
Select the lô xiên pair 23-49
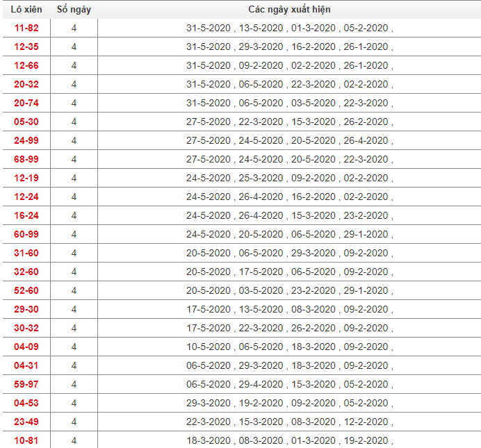(26, 422)
